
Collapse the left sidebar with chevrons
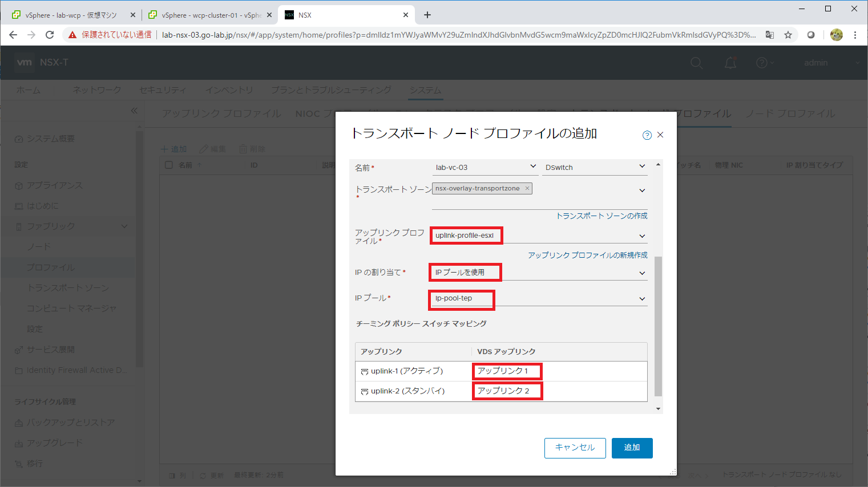(134, 111)
